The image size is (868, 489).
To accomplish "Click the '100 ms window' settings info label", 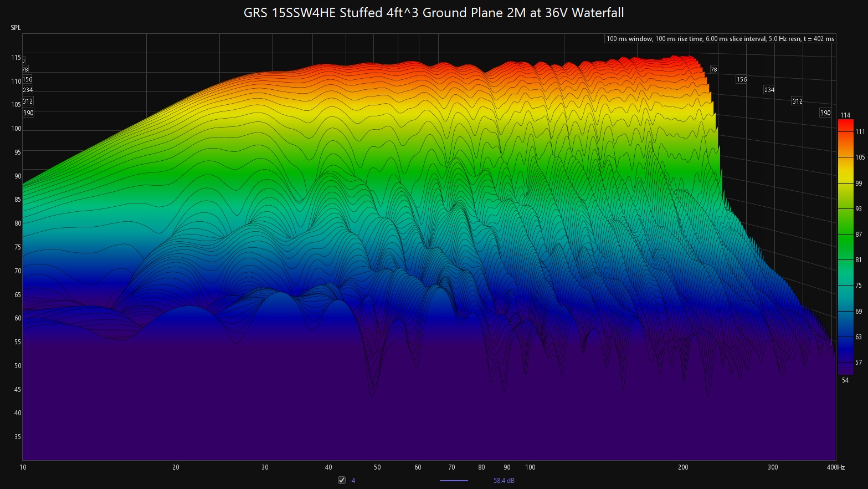I will (720, 39).
